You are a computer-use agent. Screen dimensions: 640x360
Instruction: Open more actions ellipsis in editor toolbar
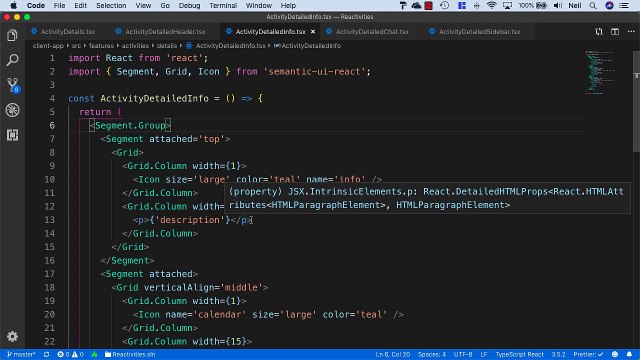pyautogui.click(x=631, y=31)
